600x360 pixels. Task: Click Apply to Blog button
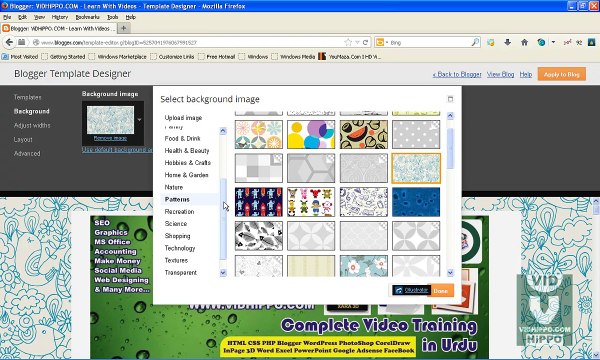click(x=561, y=74)
